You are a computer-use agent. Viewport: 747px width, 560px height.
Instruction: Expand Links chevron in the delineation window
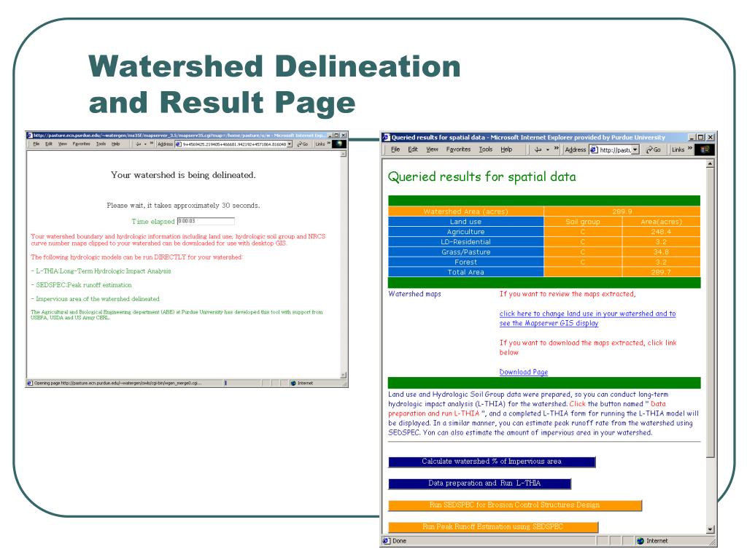[x=329, y=144]
